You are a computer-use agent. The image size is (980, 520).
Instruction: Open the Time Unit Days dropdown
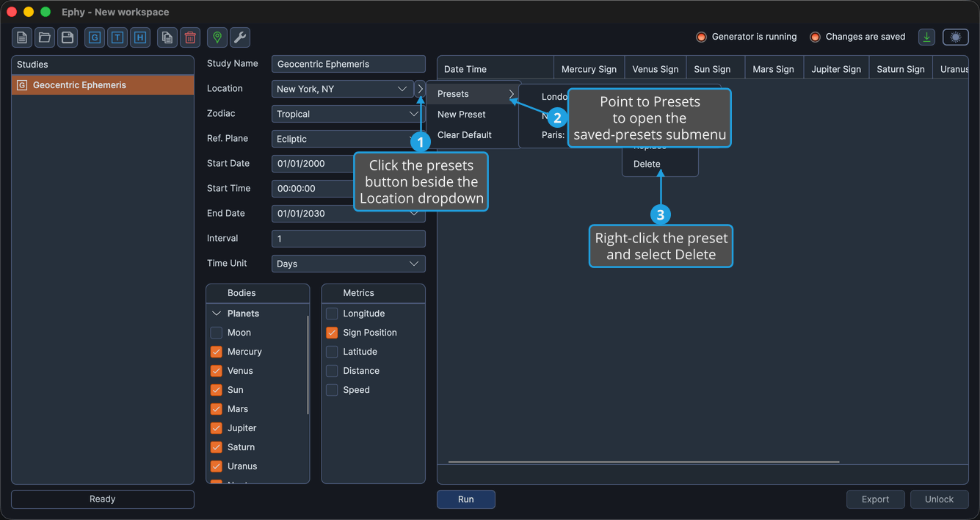click(x=348, y=264)
